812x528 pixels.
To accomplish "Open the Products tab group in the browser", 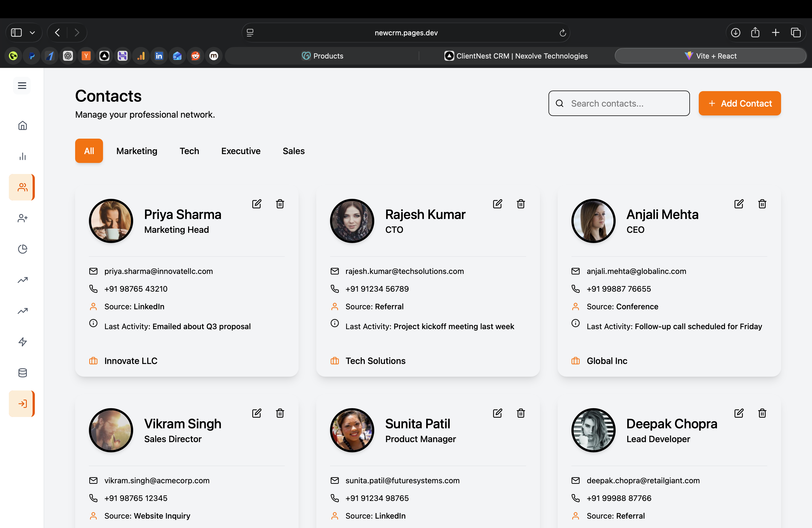I will 322,56.
